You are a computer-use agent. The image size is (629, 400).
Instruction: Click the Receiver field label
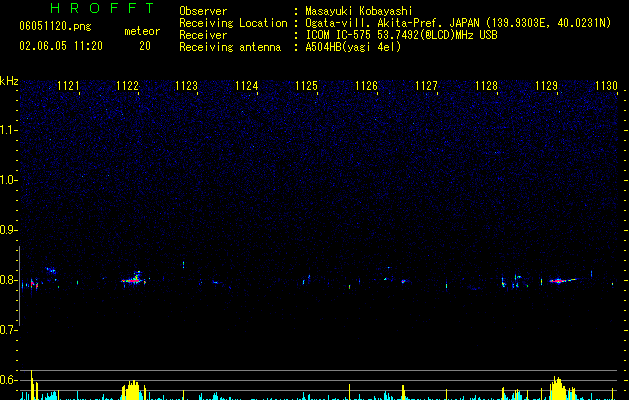click(x=203, y=35)
